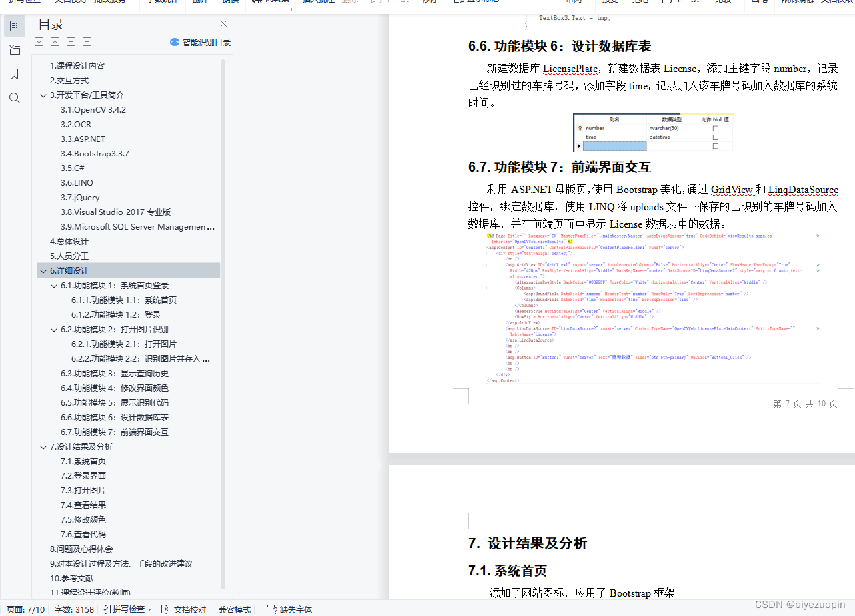Image resolution: width=855 pixels, height=616 pixels.
Task: Jump to 7.2.登录界面 in outline
Action: point(83,476)
